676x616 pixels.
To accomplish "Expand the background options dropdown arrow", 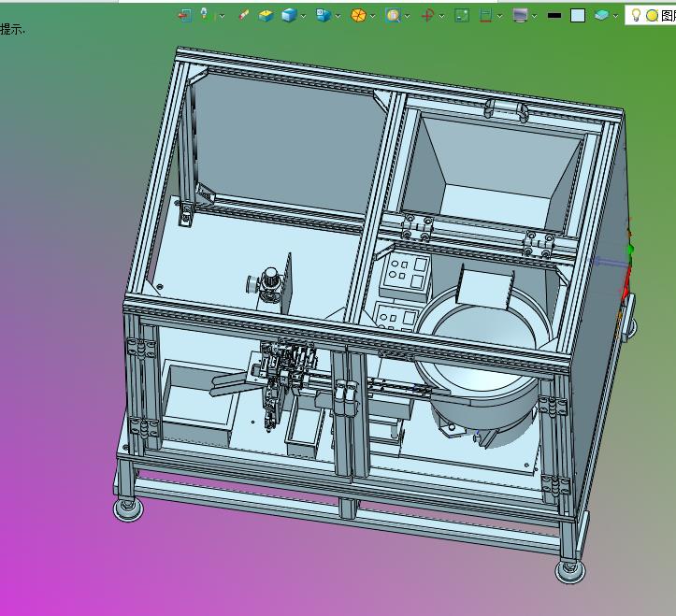I will click(535, 17).
